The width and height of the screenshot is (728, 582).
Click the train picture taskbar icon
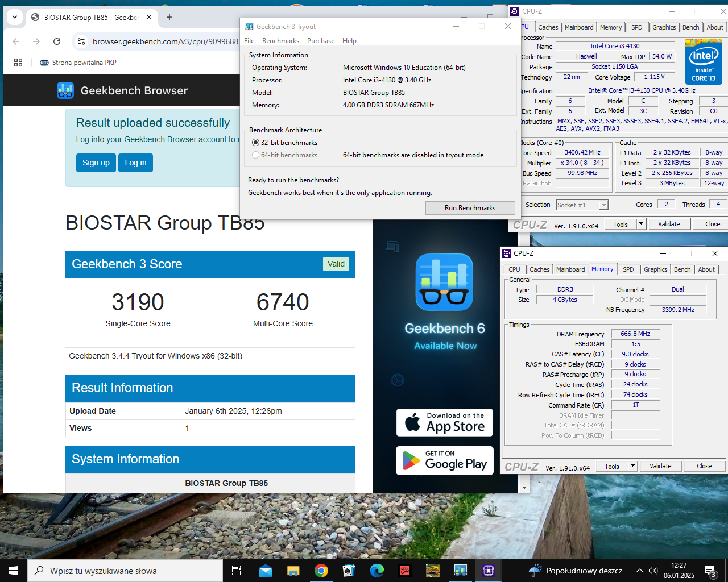tap(433, 571)
